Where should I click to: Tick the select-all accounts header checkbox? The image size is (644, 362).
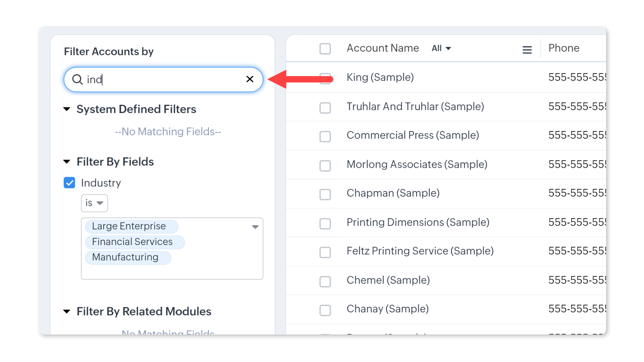point(325,49)
